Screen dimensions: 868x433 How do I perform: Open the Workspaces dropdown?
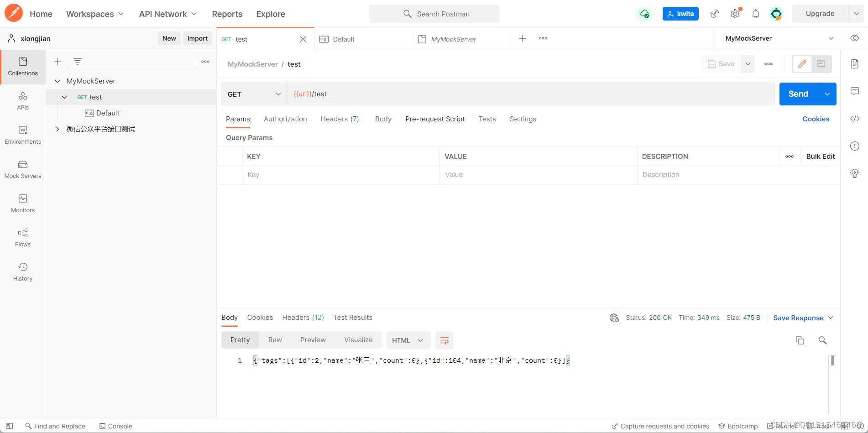click(x=95, y=14)
